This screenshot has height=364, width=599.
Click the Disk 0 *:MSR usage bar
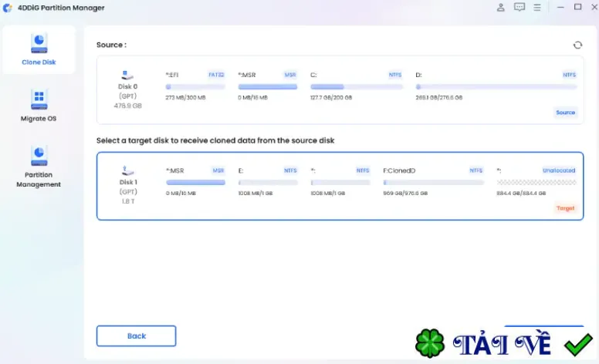[268, 87]
